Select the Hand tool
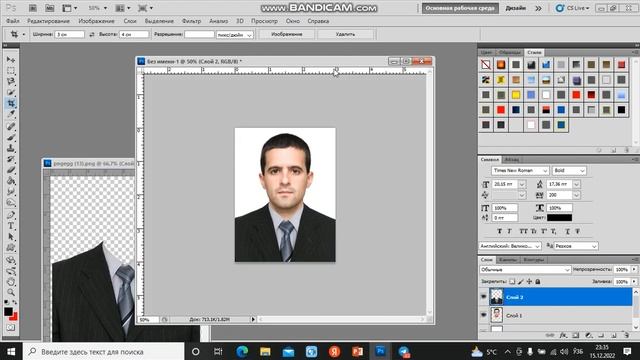640x360 pixels. pyautogui.click(x=11, y=282)
